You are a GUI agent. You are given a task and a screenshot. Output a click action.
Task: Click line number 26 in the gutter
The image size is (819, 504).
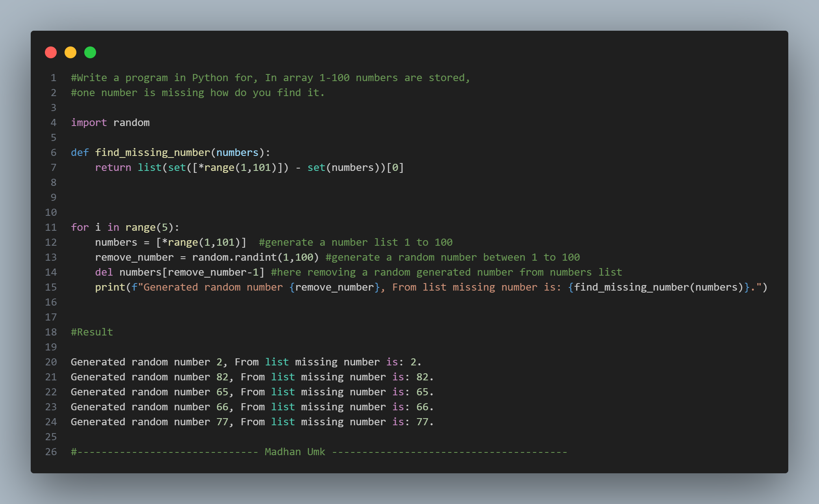click(51, 452)
